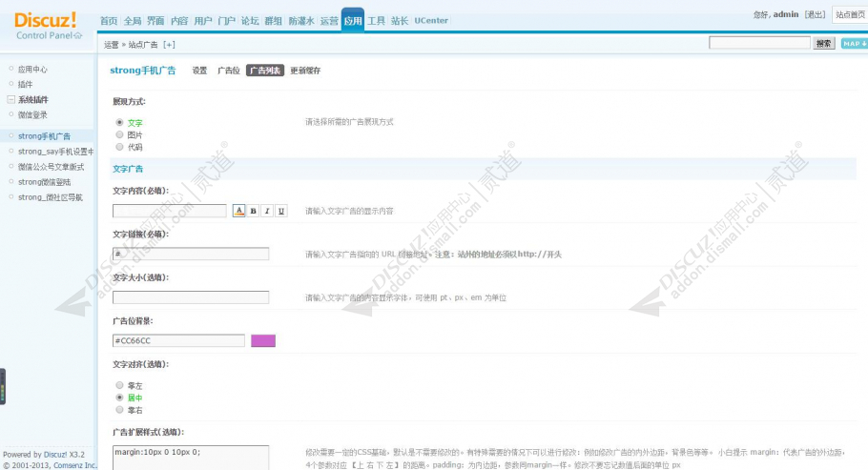Choose 靠右 text alignment radio
Image resolution: width=868 pixels, height=470 pixels.
[119, 410]
